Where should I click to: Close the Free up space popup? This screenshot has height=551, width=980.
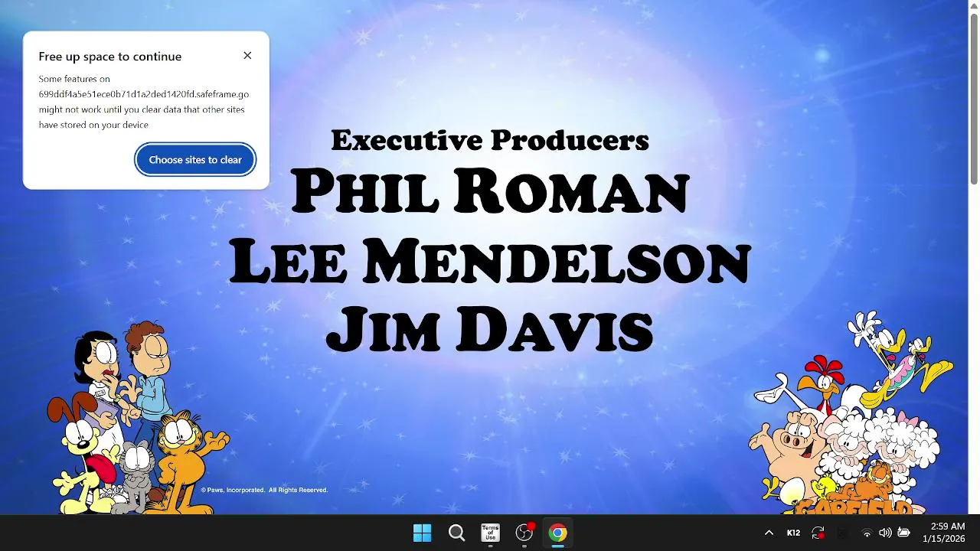[x=247, y=56]
